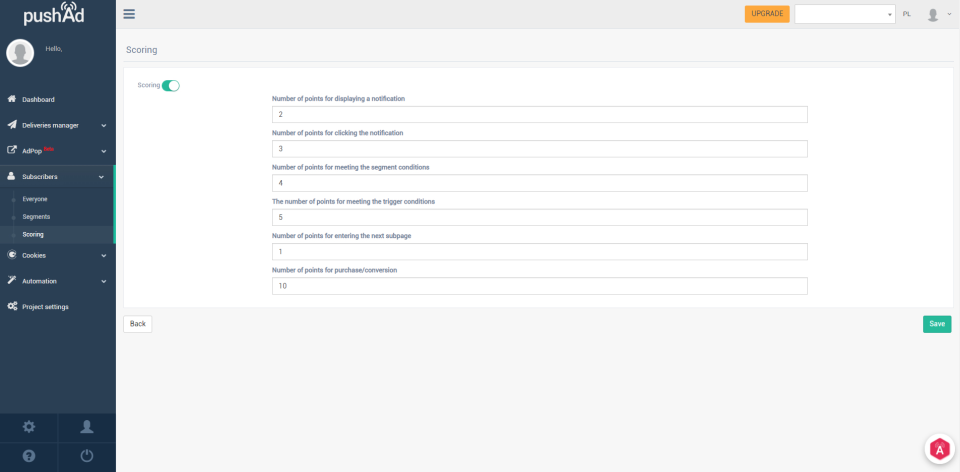Click points for clicking the notification field
Viewport: 960px width, 472px height.
click(x=539, y=149)
